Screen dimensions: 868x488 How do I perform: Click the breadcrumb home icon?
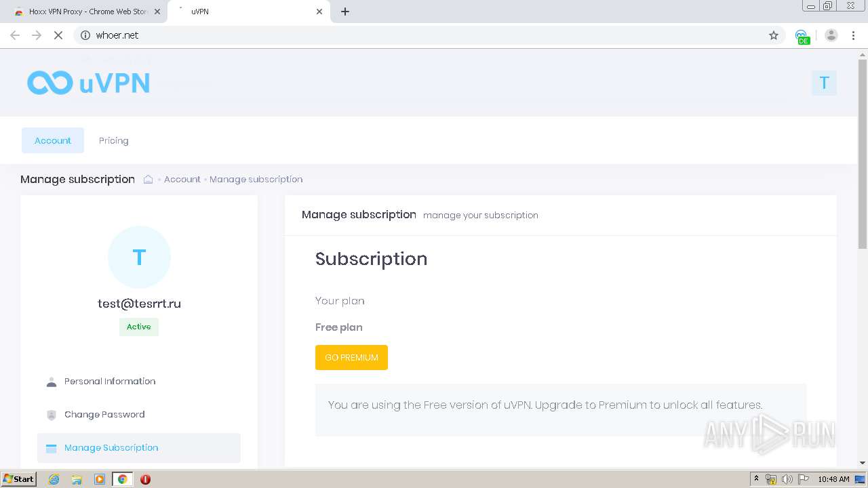coord(148,179)
